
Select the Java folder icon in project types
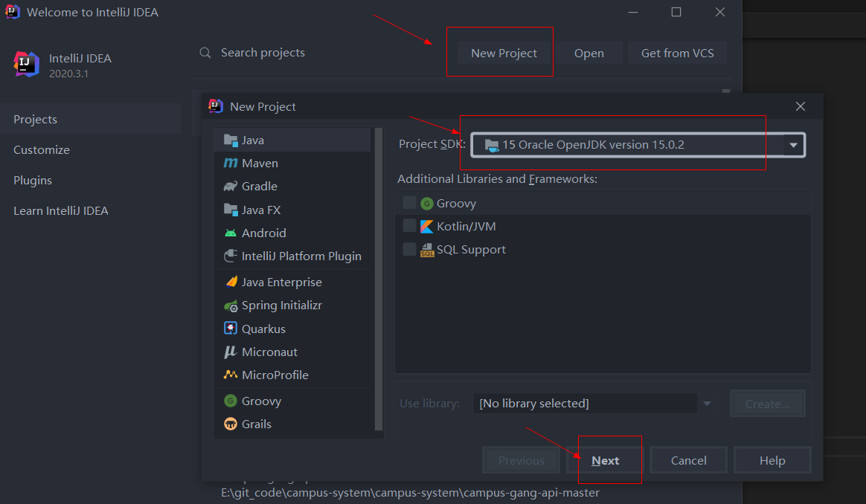[231, 140]
